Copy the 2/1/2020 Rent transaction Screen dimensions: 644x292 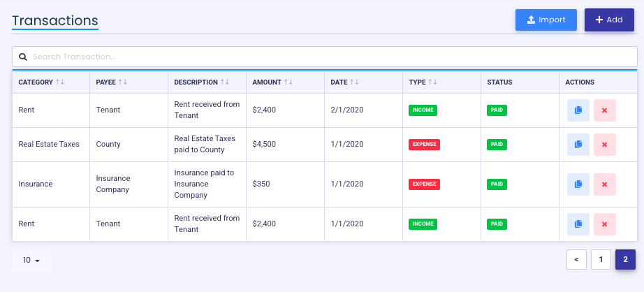(578, 110)
